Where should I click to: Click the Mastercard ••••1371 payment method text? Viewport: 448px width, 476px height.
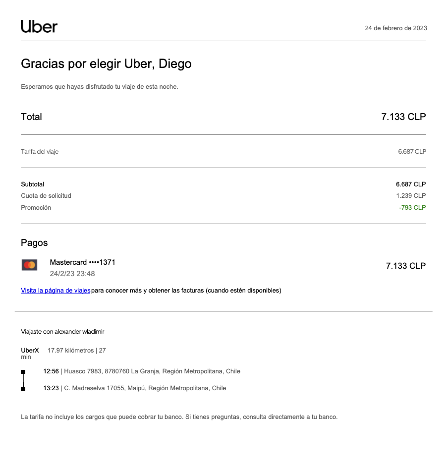tap(82, 262)
